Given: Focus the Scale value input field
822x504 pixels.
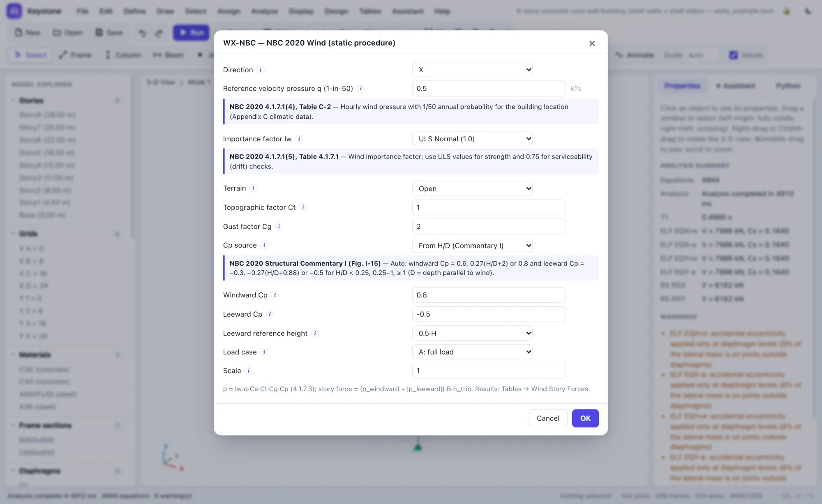Looking at the screenshot, I should (x=489, y=371).
